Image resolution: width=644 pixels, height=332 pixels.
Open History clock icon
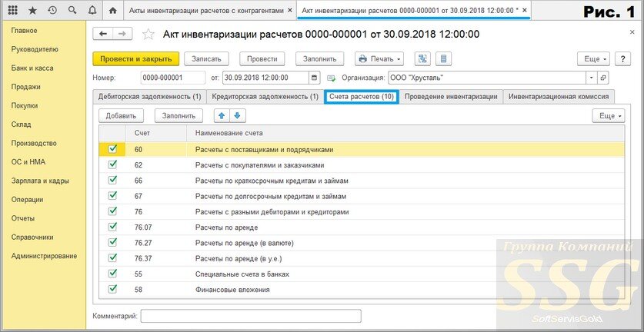(52, 11)
